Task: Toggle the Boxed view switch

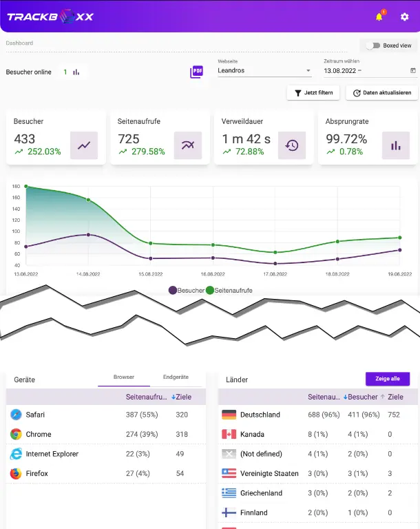Action: pos(372,45)
